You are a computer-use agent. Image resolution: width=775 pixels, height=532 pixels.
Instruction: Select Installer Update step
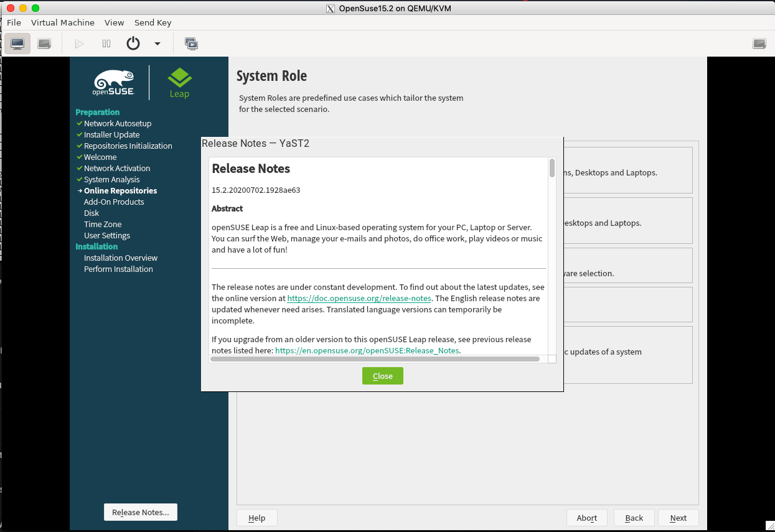point(112,134)
